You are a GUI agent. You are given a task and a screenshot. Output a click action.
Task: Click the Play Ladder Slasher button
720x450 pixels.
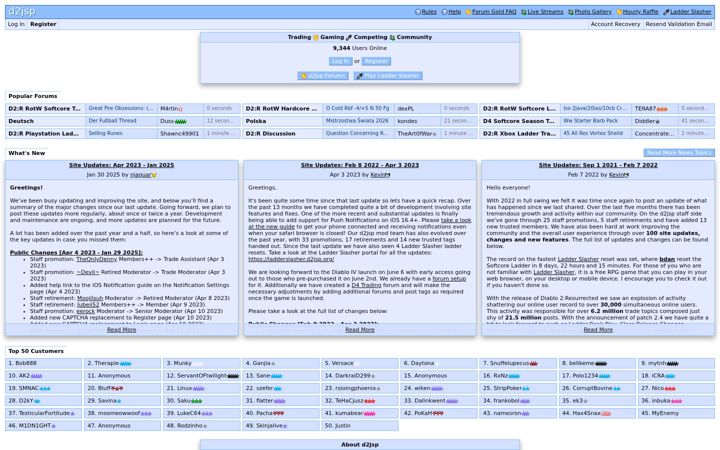click(x=388, y=76)
